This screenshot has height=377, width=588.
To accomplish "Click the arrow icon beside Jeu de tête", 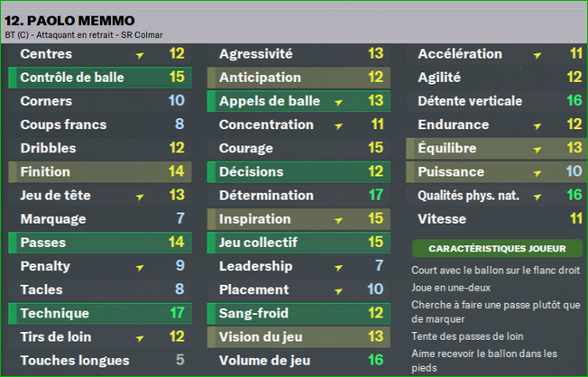I will pyautogui.click(x=140, y=197).
